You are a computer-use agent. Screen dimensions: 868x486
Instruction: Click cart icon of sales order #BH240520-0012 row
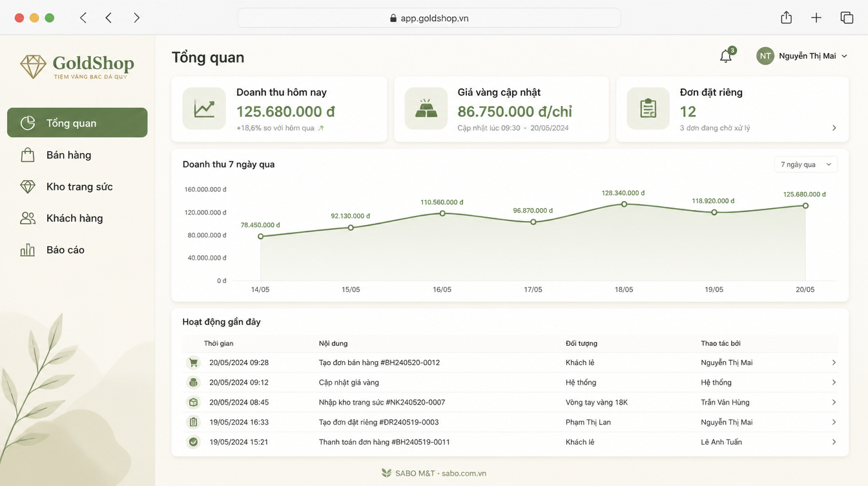[192, 363]
